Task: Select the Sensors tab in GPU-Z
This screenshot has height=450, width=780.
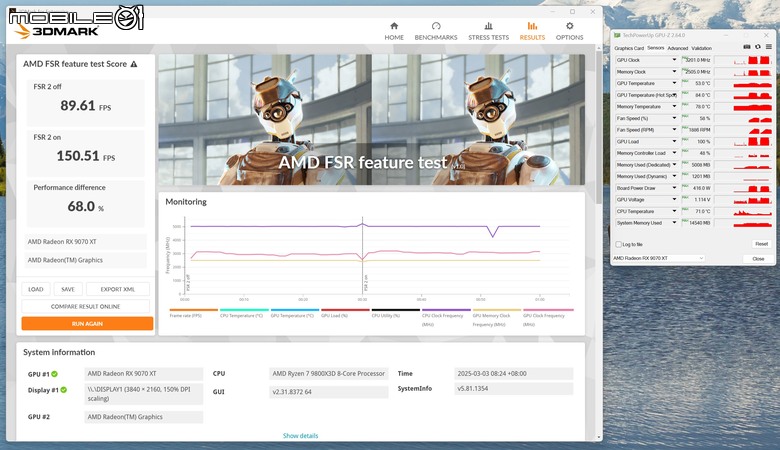Action: [x=656, y=48]
